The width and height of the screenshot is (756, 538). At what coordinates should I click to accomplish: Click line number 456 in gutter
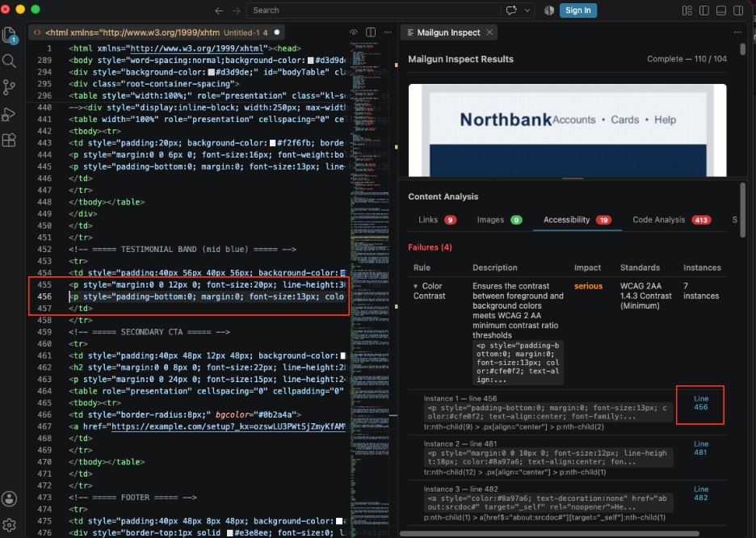pyautogui.click(x=44, y=296)
